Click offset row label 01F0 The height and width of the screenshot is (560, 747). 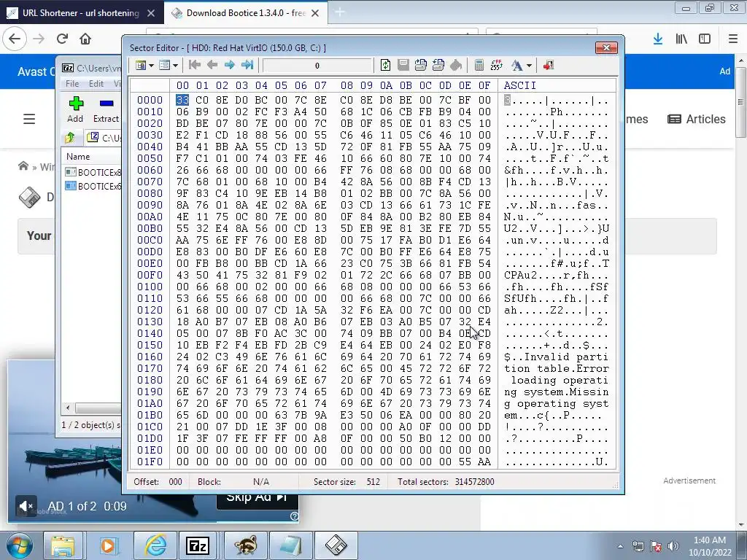click(150, 462)
